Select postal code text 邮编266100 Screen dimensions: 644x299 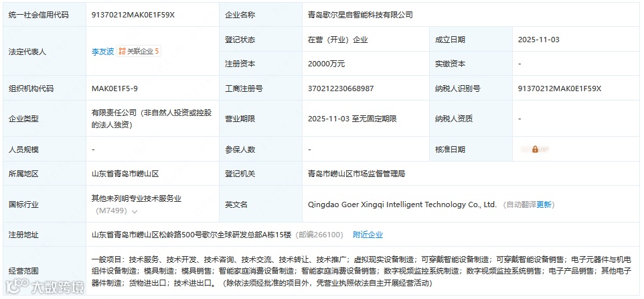click(x=321, y=235)
